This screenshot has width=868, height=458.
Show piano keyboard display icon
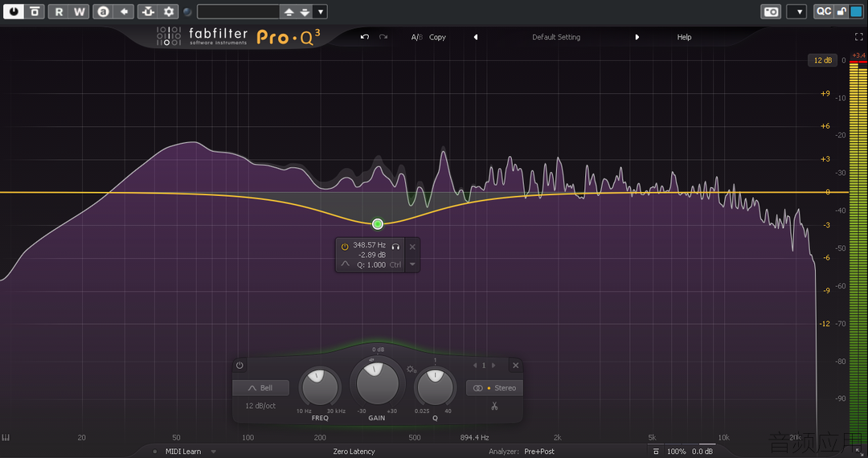6,438
